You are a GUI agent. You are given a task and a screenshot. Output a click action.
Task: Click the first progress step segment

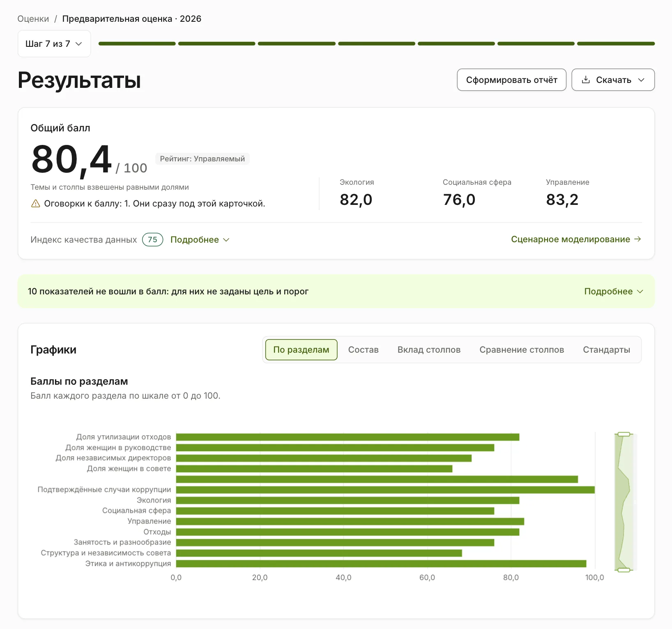137,44
